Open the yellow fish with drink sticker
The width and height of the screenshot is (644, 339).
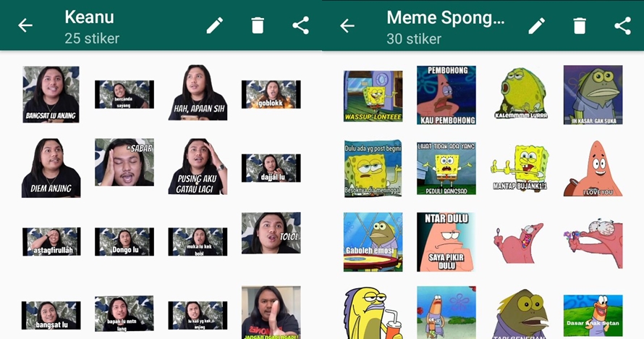(373, 313)
